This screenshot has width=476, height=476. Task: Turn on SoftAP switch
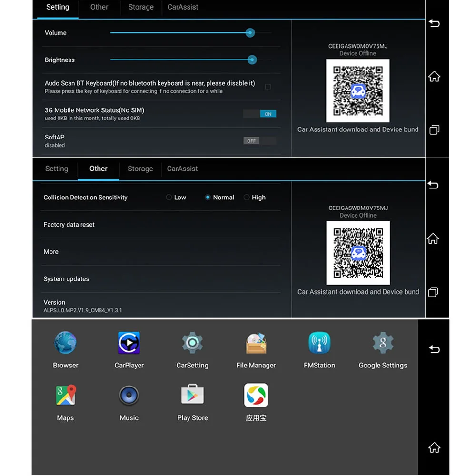click(259, 141)
